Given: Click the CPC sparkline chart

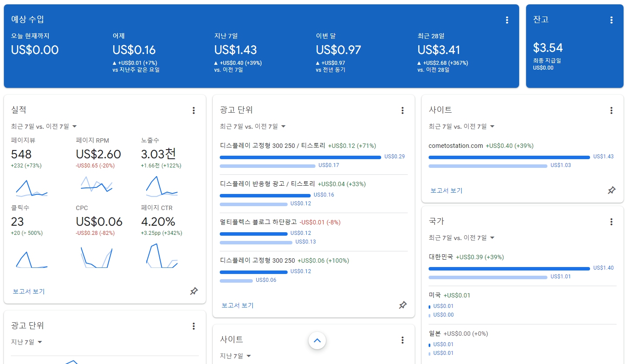Looking at the screenshot, I should tap(97, 257).
